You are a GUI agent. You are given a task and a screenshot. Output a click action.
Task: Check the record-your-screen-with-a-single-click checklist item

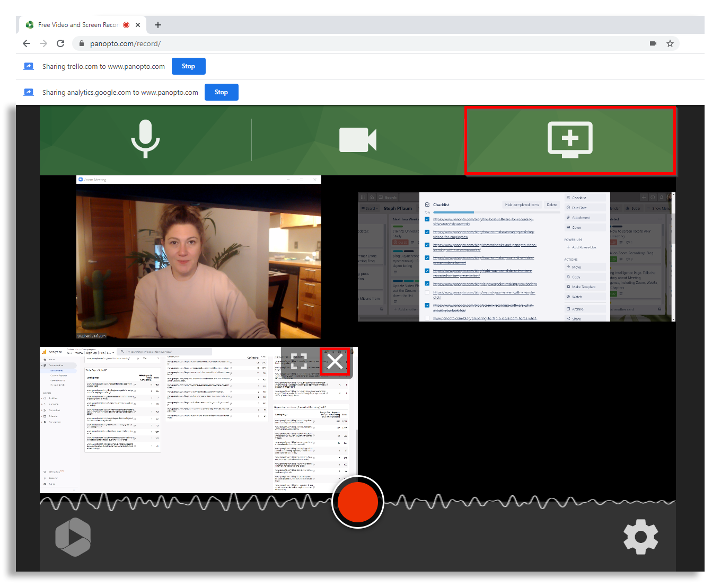coord(427,292)
